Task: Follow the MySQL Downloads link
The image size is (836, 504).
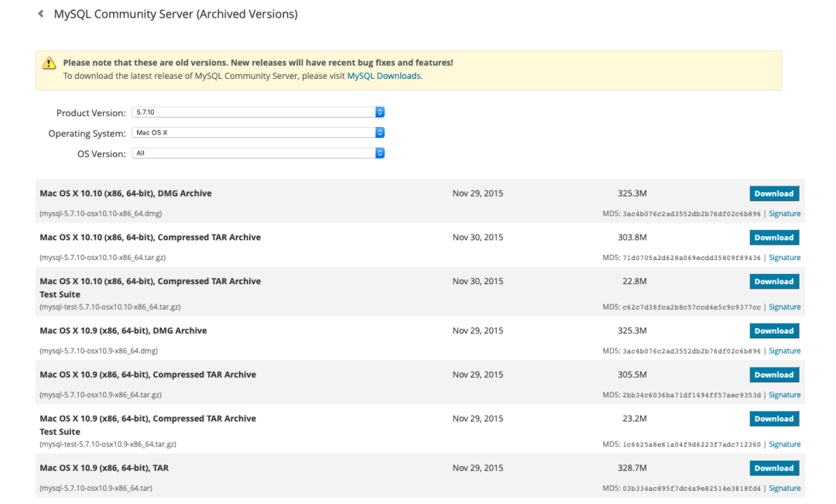Action: point(384,76)
